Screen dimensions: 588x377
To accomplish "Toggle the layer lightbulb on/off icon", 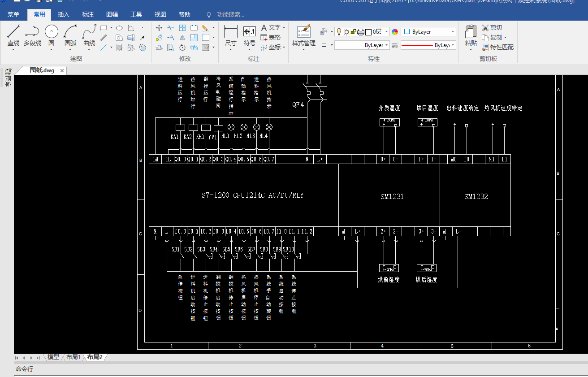I will (339, 32).
